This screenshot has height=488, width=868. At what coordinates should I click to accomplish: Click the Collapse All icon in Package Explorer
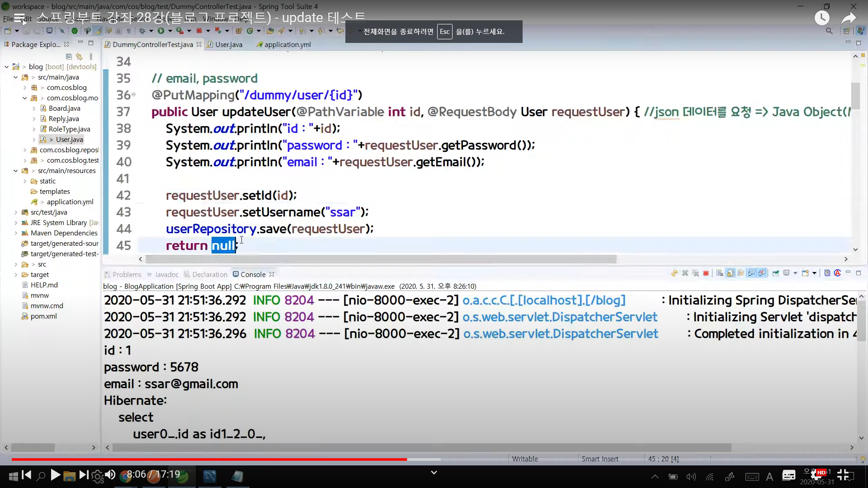[x=69, y=56]
